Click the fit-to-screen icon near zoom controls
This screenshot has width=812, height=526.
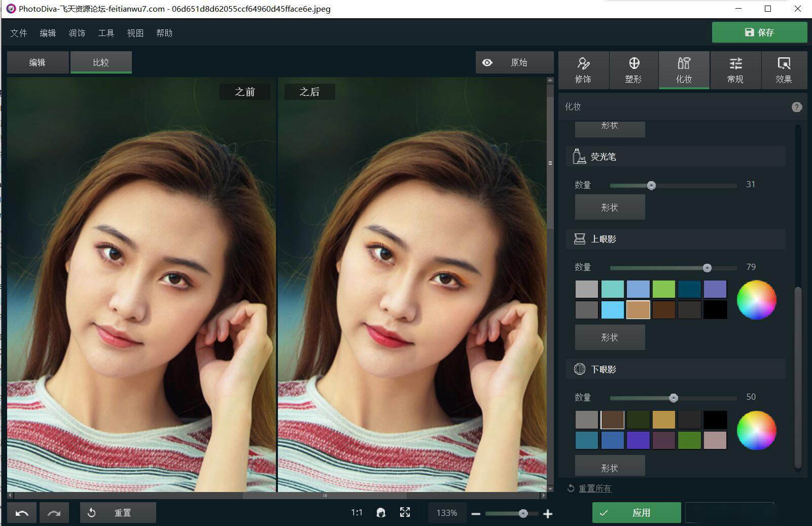coord(405,512)
